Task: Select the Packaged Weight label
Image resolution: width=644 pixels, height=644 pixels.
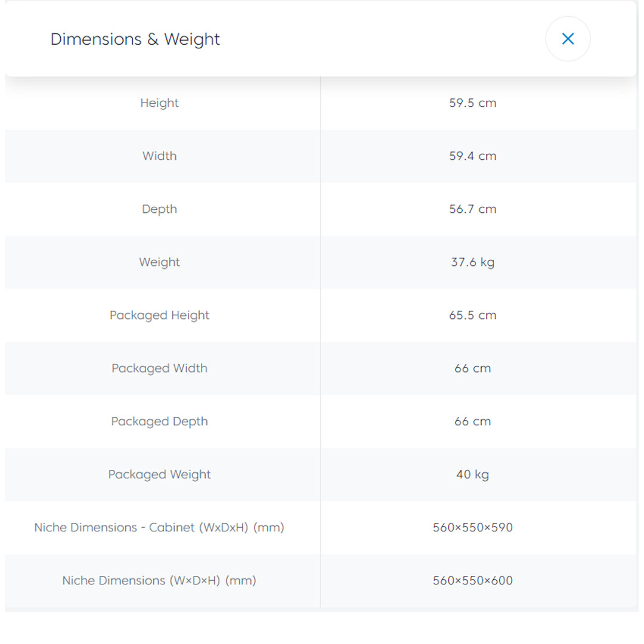Action: tap(159, 474)
